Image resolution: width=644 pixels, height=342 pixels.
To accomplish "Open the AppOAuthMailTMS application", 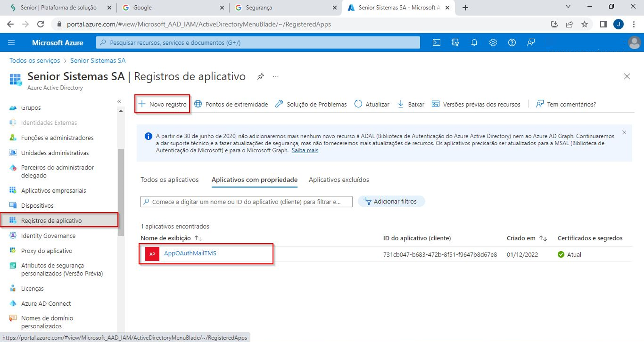I will (x=190, y=253).
